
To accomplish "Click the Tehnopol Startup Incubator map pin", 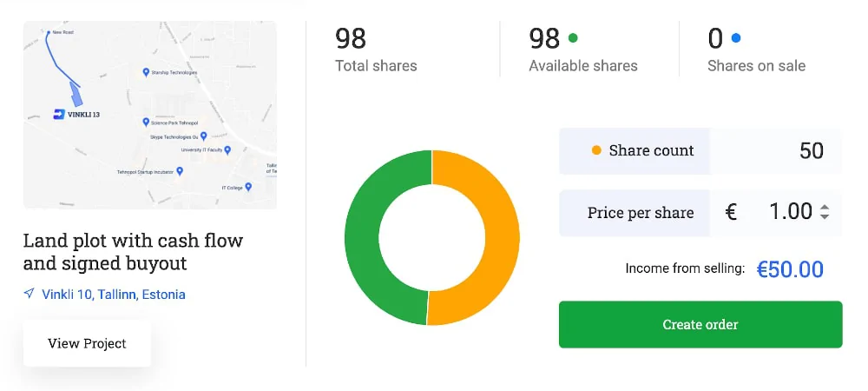I will tap(180, 171).
